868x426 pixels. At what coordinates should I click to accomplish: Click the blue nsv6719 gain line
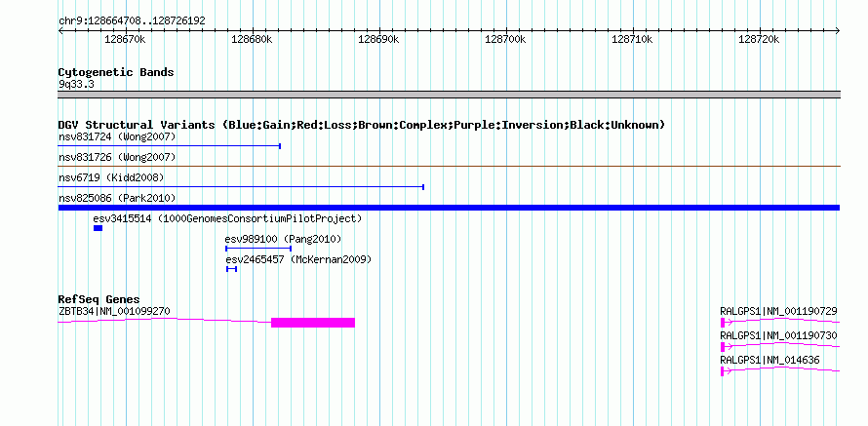point(241,187)
